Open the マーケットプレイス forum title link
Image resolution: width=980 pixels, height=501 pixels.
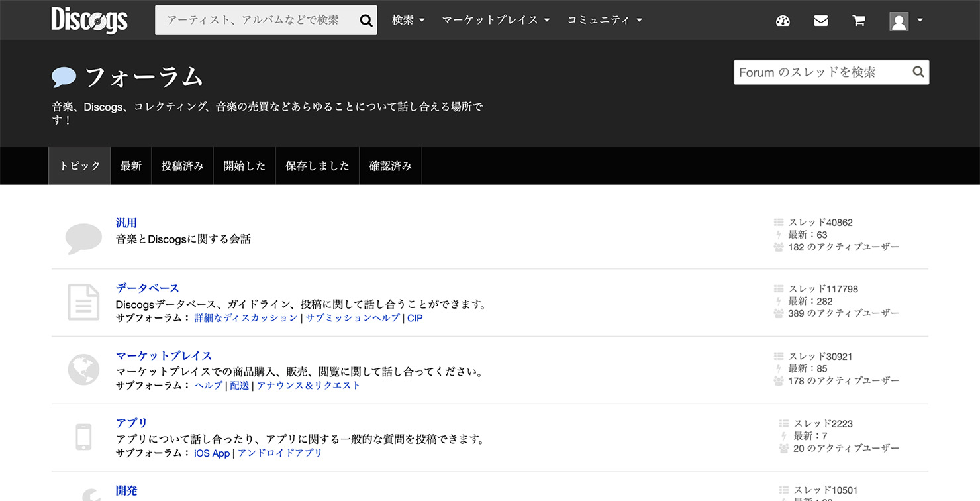(164, 356)
